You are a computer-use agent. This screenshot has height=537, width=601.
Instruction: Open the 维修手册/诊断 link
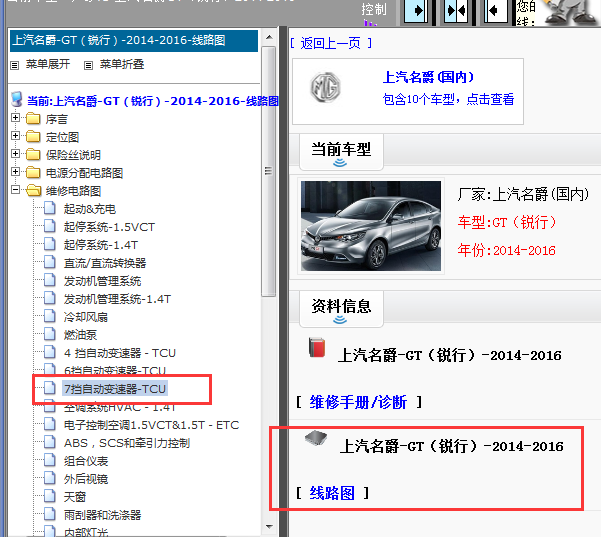pyautogui.click(x=358, y=402)
